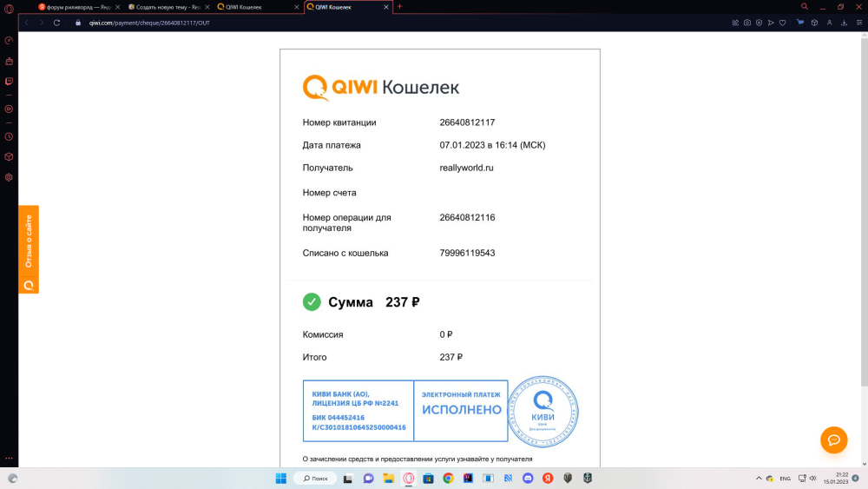Image resolution: width=868 pixels, height=489 pixels.
Task: Open the volume speaker tray icon
Action: pos(812,479)
